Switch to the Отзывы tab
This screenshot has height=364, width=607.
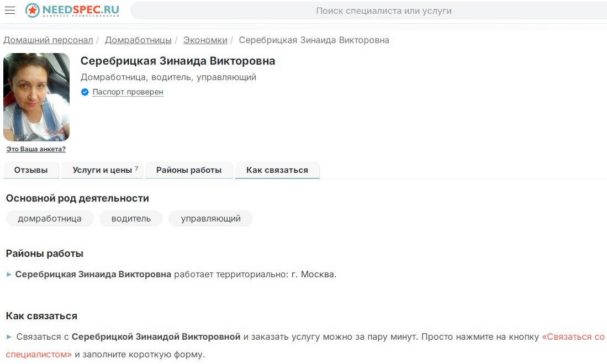pos(31,170)
